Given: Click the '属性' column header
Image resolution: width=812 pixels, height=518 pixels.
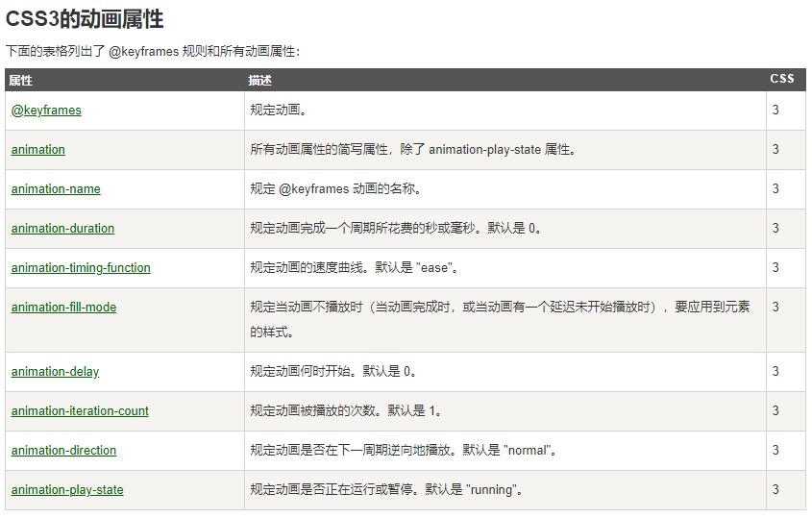Looking at the screenshot, I should pyautogui.click(x=21, y=81).
